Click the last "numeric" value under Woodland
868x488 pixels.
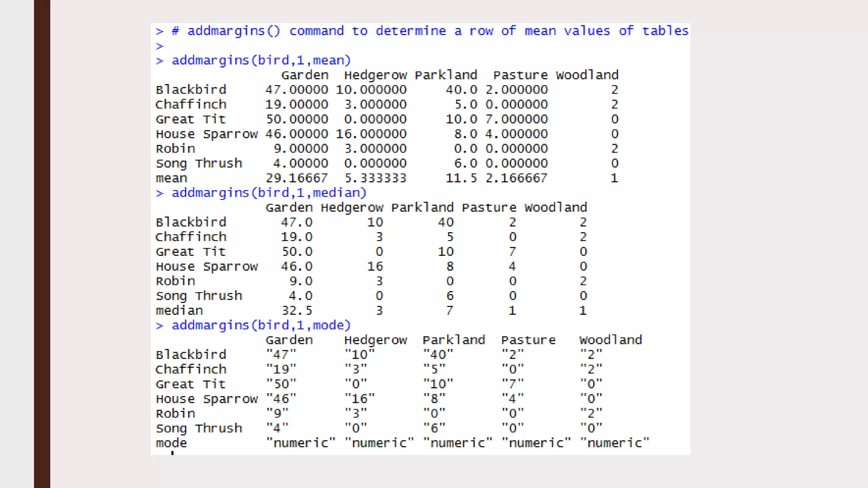pos(614,443)
